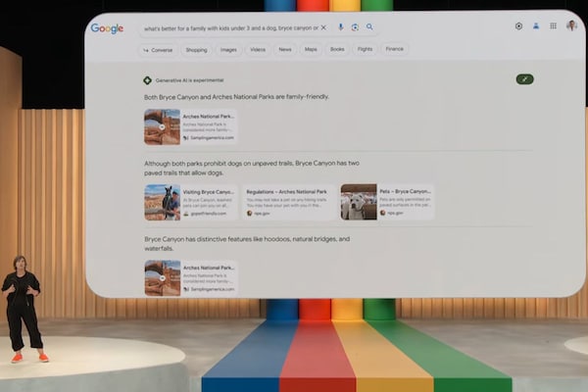Start voice search with the microphone icon
This screenshot has height=392, width=588.
(340, 27)
